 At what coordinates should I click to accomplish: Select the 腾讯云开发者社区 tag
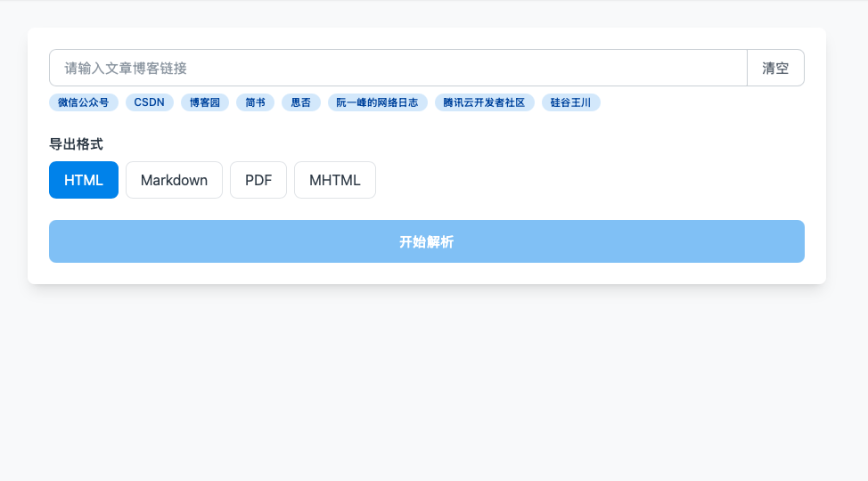pos(484,102)
